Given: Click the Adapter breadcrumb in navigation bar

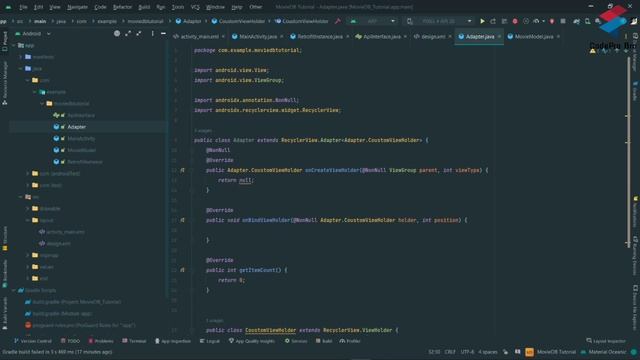Looking at the screenshot, I should coord(189,21).
